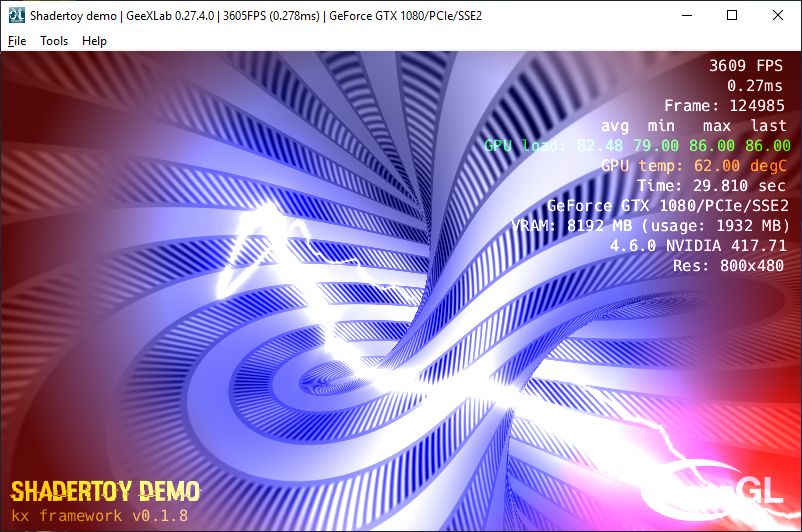
Task: Click the 'VRAM: 8192 MB' usage line
Action: tap(651, 226)
